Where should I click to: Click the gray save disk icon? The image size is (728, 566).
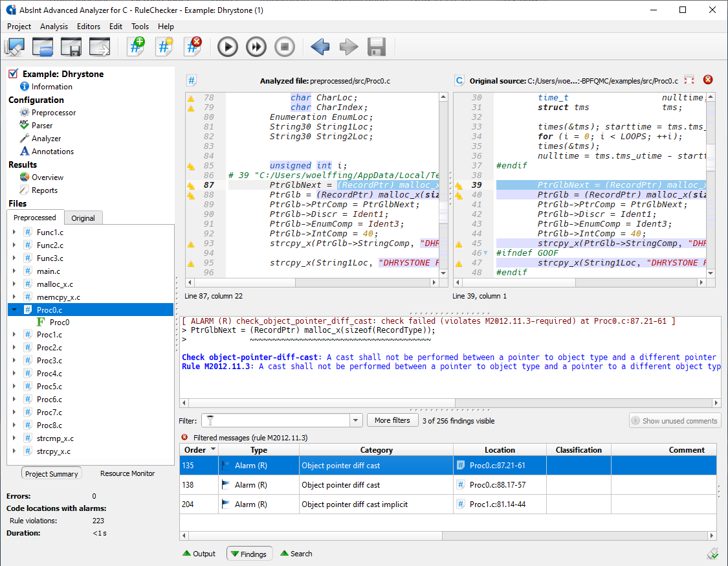point(377,47)
